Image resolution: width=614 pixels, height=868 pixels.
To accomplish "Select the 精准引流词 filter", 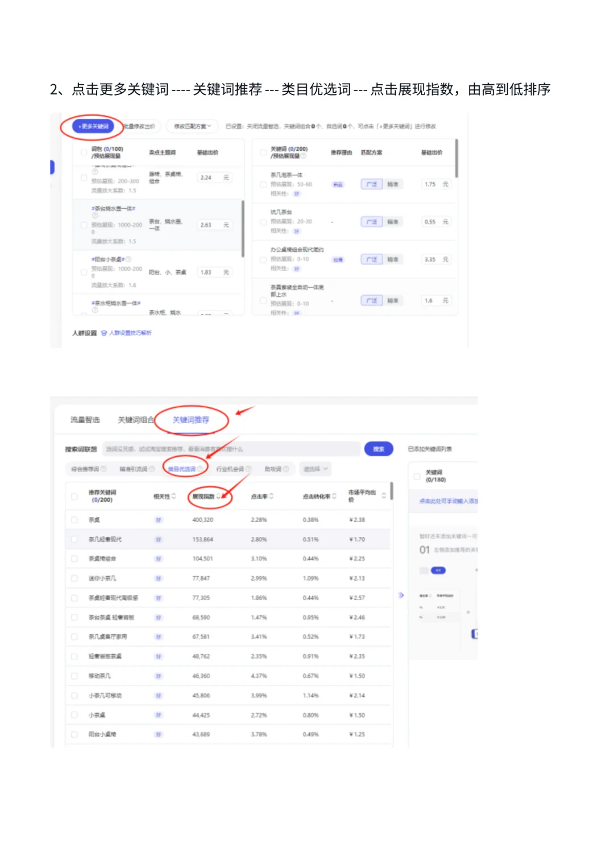I will pyautogui.click(x=134, y=469).
